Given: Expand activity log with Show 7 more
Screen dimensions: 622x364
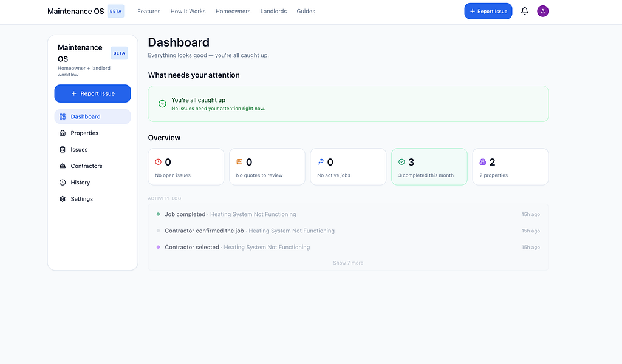Looking at the screenshot, I should click(348, 263).
